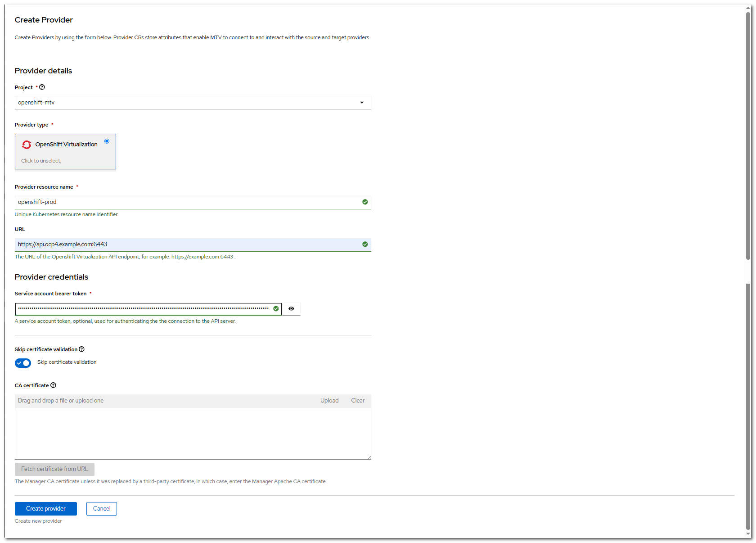Click Skip certificate validation help icon
The width and height of the screenshot is (756, 543).
coord(81,349)
